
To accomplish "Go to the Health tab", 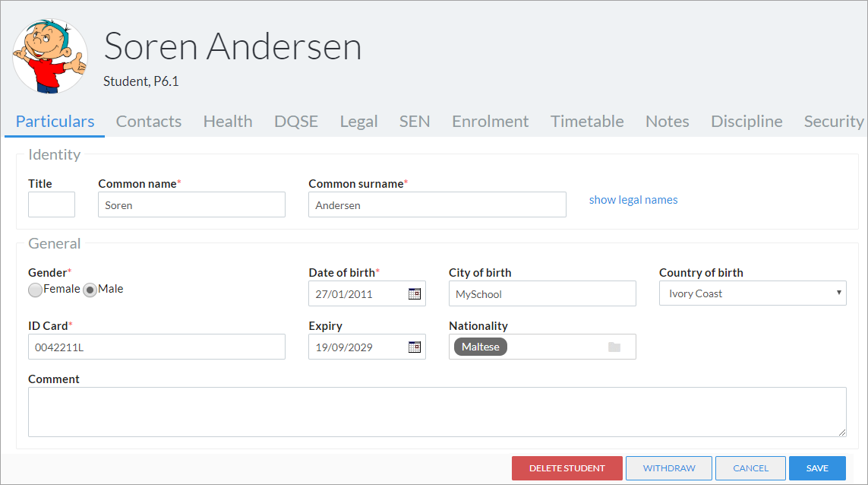I will coord(228,121).
